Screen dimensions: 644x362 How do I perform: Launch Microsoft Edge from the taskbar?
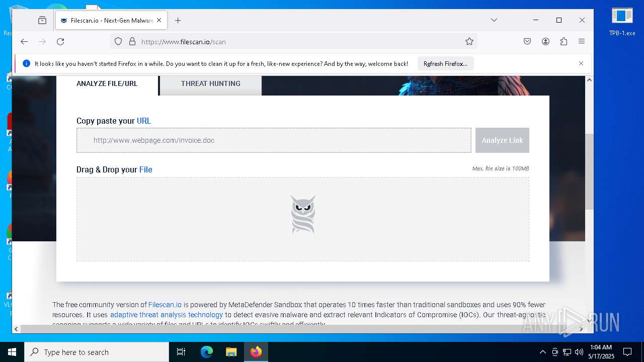(207, 352)
